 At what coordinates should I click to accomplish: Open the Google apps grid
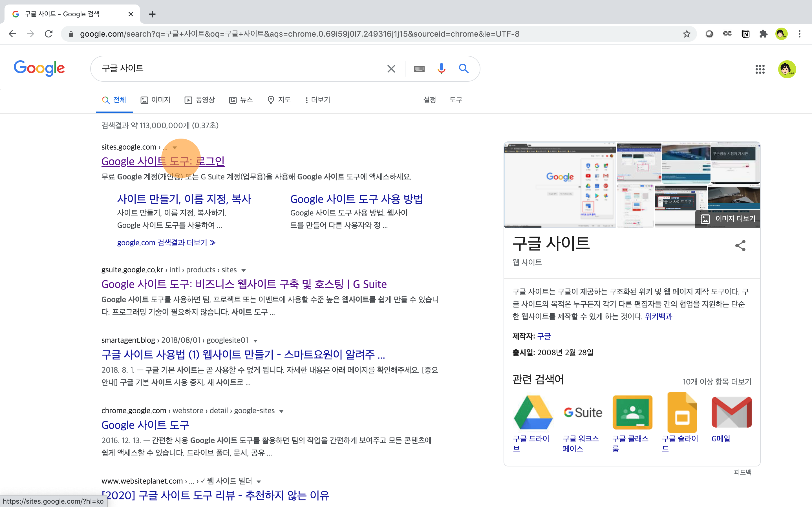click(x=760, y=69)
